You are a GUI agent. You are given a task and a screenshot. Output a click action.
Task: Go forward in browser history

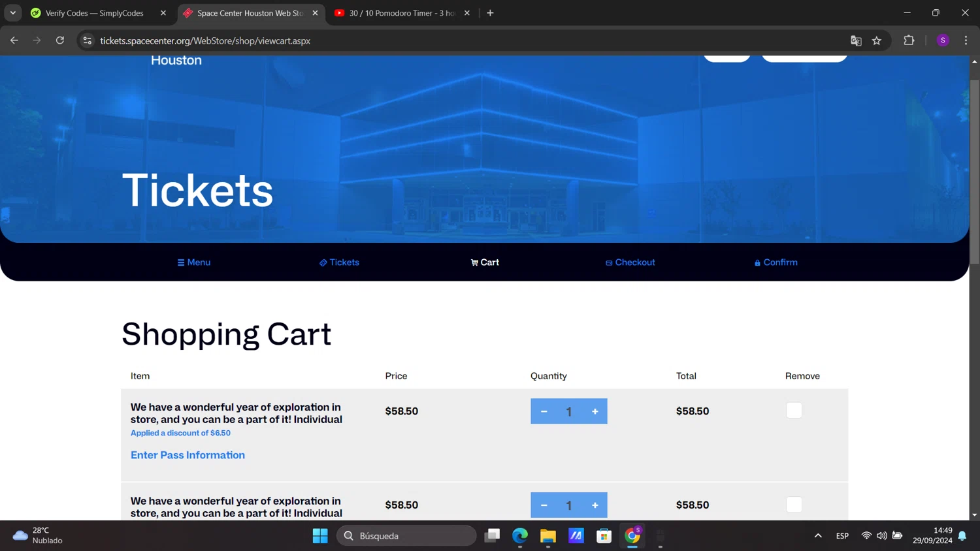pos(37,40)
